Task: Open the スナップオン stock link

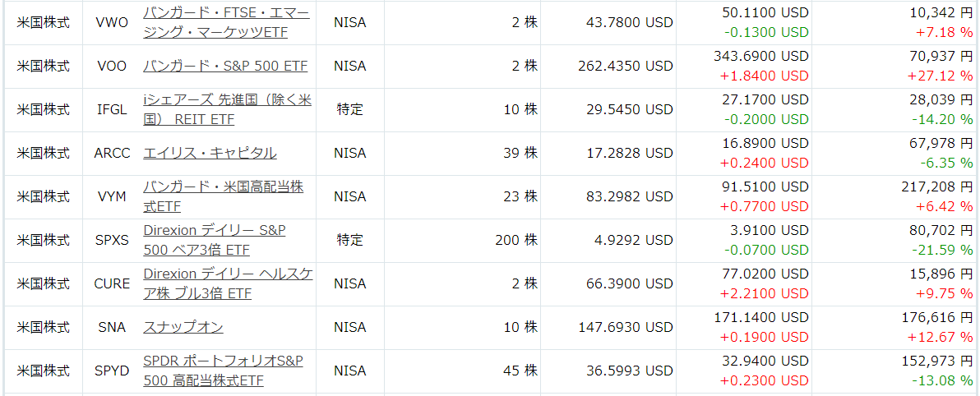Action: (183, 327)
